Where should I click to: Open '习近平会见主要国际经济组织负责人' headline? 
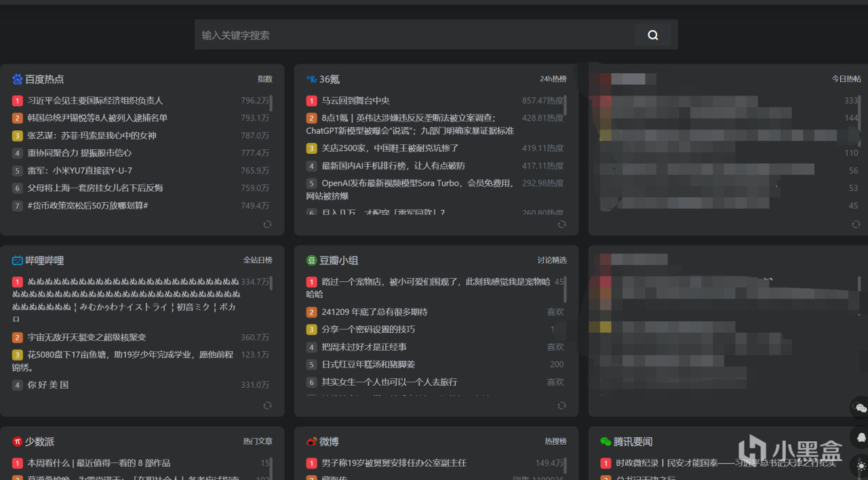coord(95,100)
